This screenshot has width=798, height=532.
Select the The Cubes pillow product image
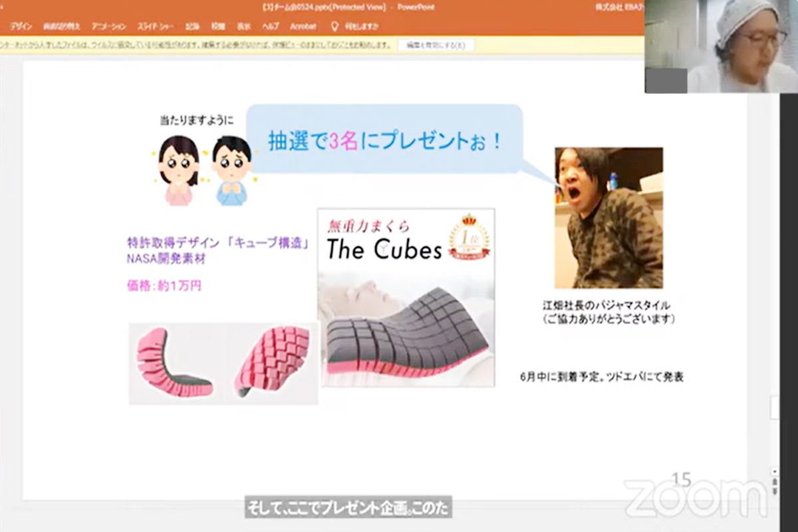pos(406,297)
